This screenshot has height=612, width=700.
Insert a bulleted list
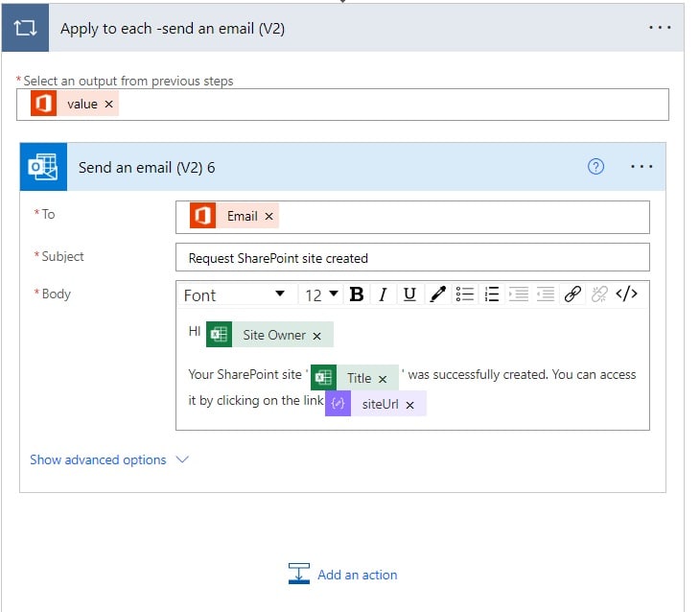click(465, 294)
